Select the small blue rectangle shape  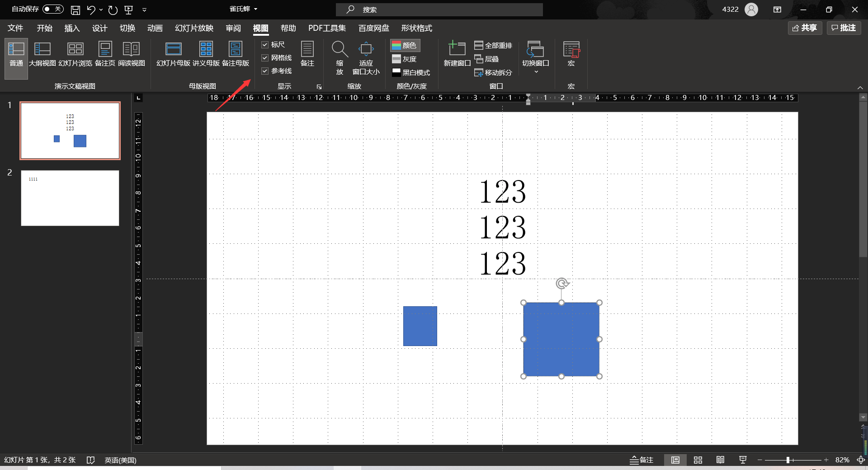(420, 326)
